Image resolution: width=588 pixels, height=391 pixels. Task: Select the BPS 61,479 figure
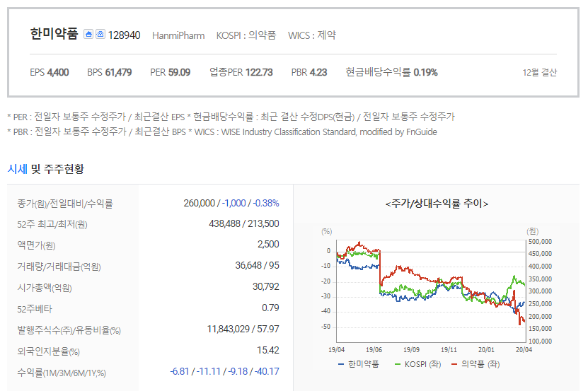click(x=110, y=72)
